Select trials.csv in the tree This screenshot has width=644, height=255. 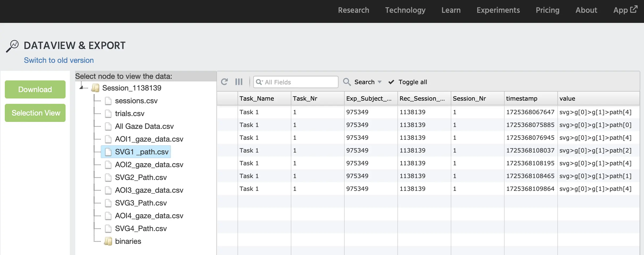pos(130,114)
